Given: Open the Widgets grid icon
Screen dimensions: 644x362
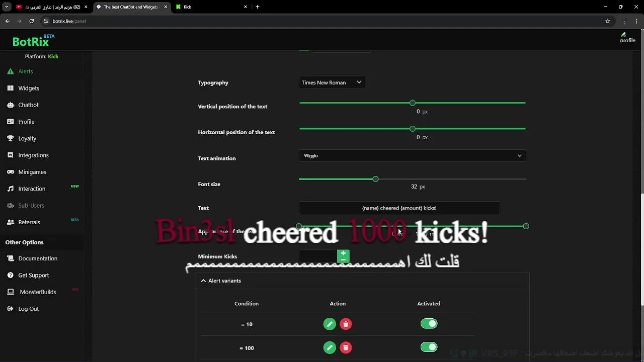Looking at the screenshot, I should click(10, 88).
